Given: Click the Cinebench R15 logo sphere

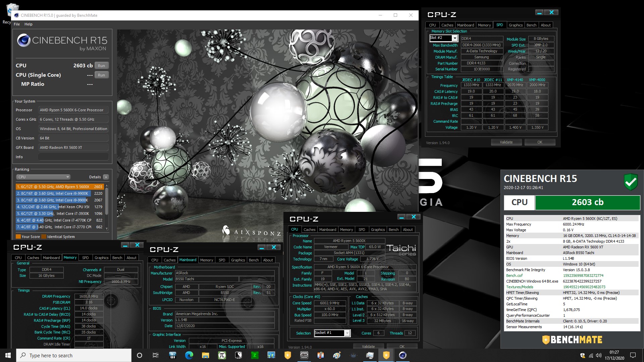Looking at the screenshot, I should coord(24,41).
